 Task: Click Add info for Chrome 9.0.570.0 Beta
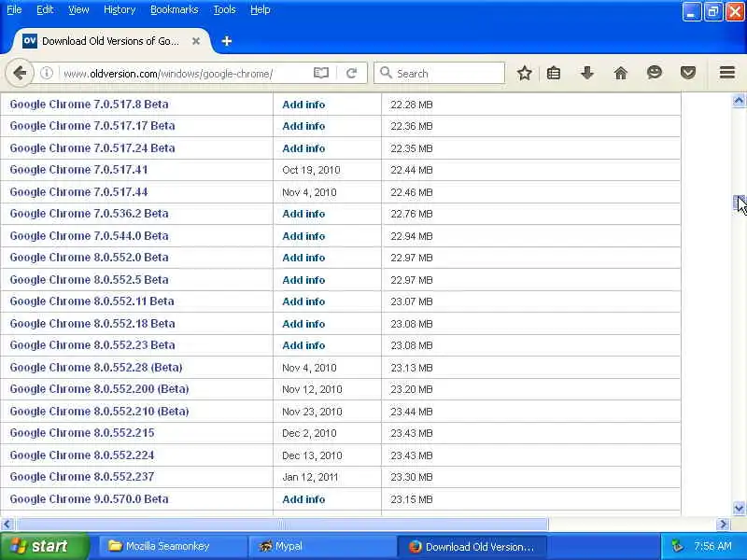(303, 499)
